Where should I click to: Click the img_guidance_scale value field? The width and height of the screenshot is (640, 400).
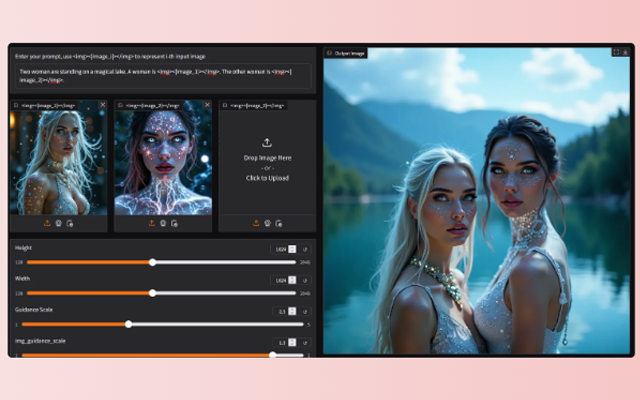coord(282,342)
